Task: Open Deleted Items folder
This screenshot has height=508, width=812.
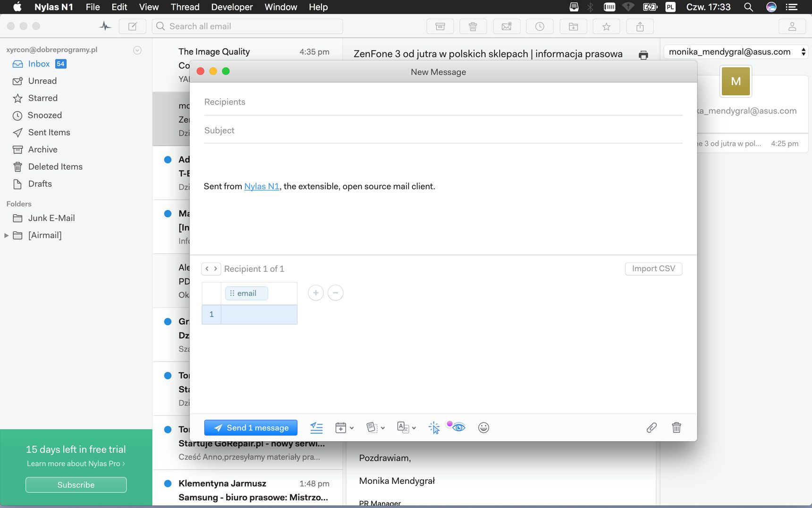Action: tap(55, 166)
